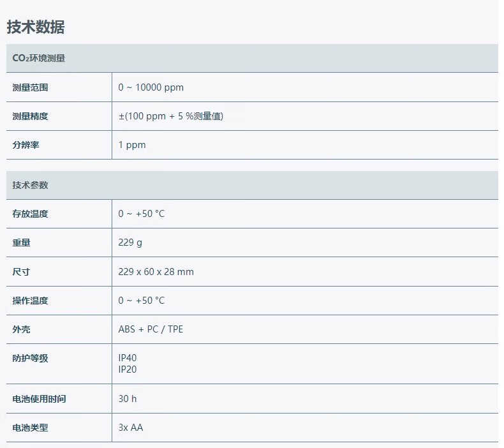Select the 229 g weight value
The width and height of the screenshot is (504, 448).
click(x=130, y=243)
